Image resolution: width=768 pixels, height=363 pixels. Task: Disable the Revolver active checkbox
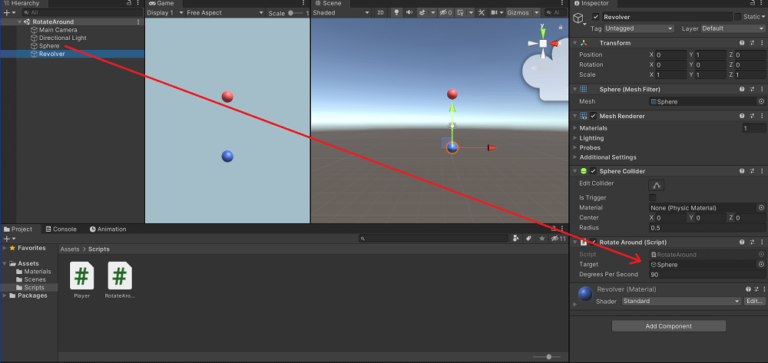coord(596,17)
